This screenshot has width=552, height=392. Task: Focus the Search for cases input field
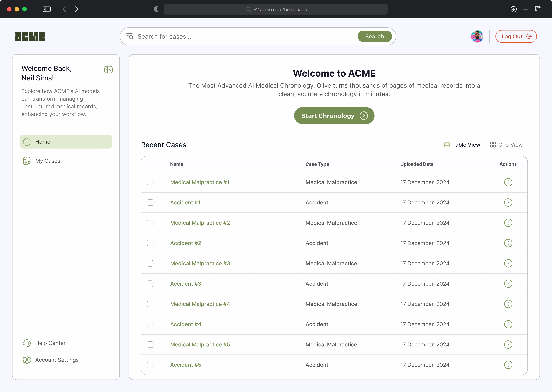click(244, 36)
